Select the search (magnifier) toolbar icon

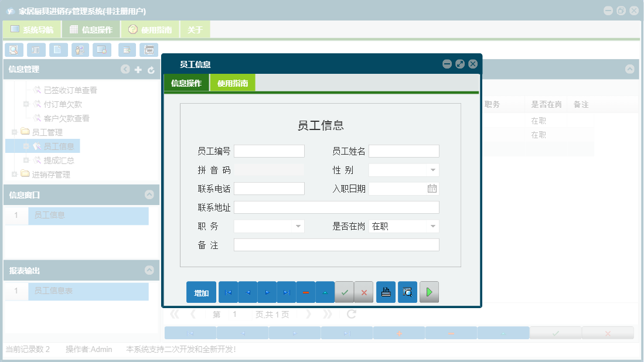[13, 50]
